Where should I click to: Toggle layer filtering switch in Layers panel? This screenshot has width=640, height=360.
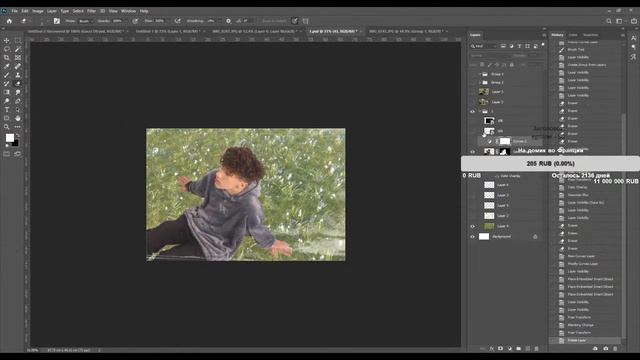pyautogui.click(x=543, y=45)
